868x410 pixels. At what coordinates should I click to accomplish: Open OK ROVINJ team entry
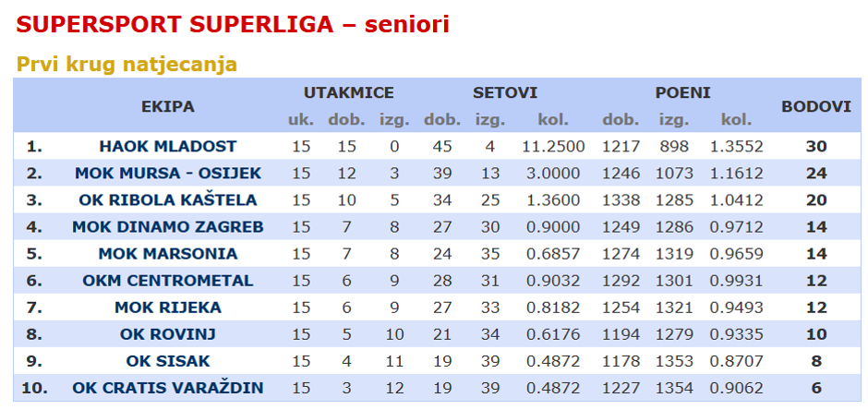168,334
